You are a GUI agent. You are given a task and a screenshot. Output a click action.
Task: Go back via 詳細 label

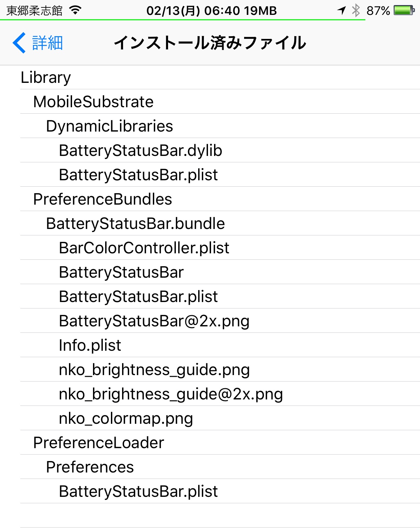click(x=48, y=43)
